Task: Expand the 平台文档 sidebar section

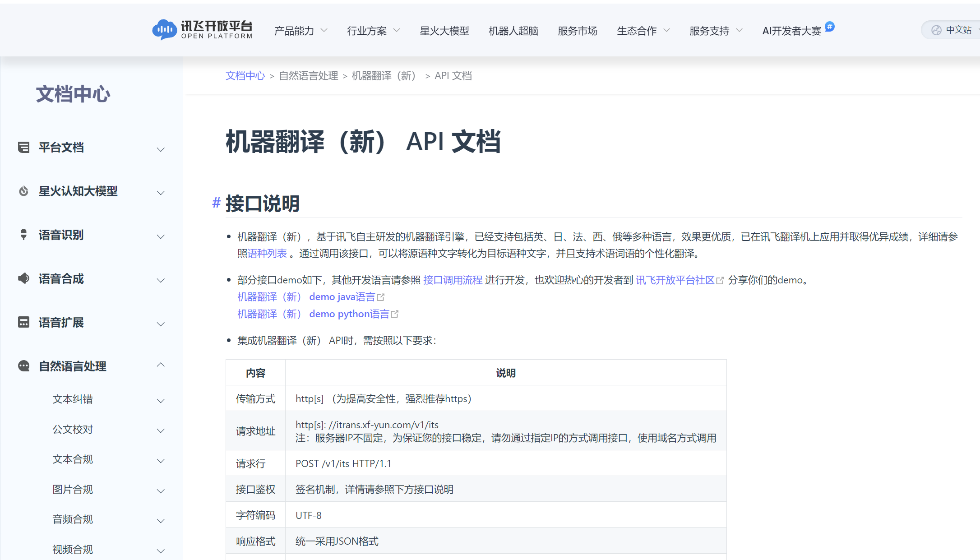Action: (x=161, y=149)
